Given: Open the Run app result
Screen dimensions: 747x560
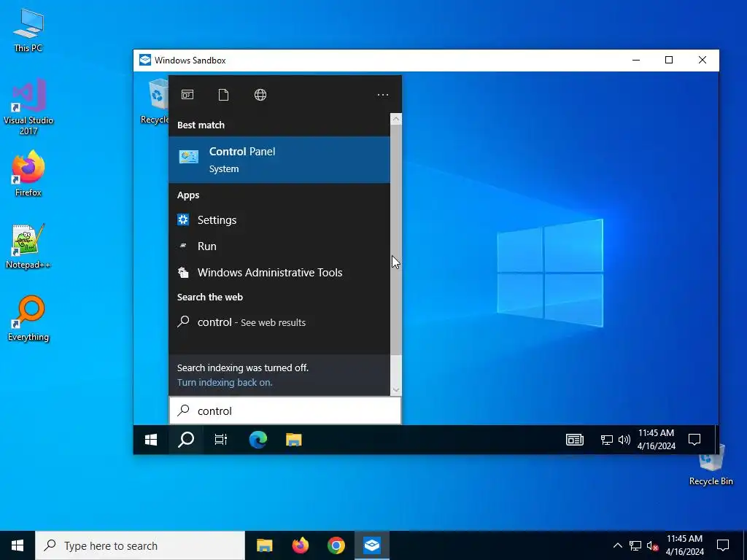Looking at the screenshot, I should [279, 246].
